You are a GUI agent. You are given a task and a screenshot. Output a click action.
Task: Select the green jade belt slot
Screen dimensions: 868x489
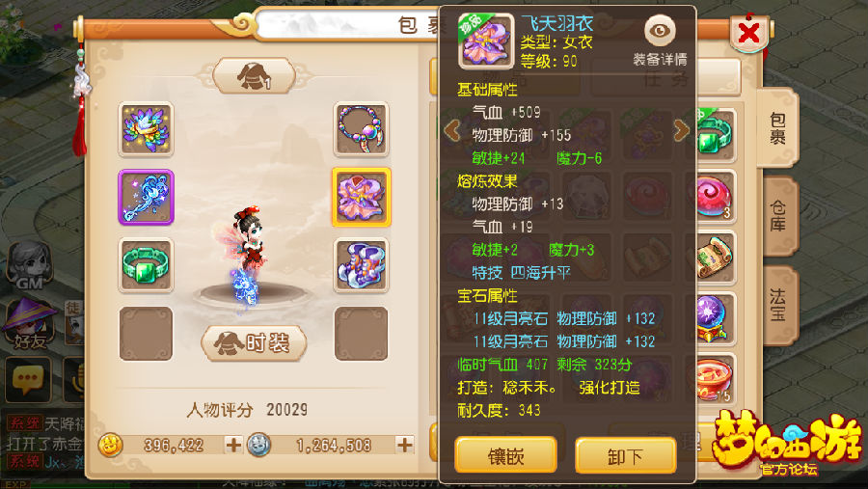coord(147,265)
